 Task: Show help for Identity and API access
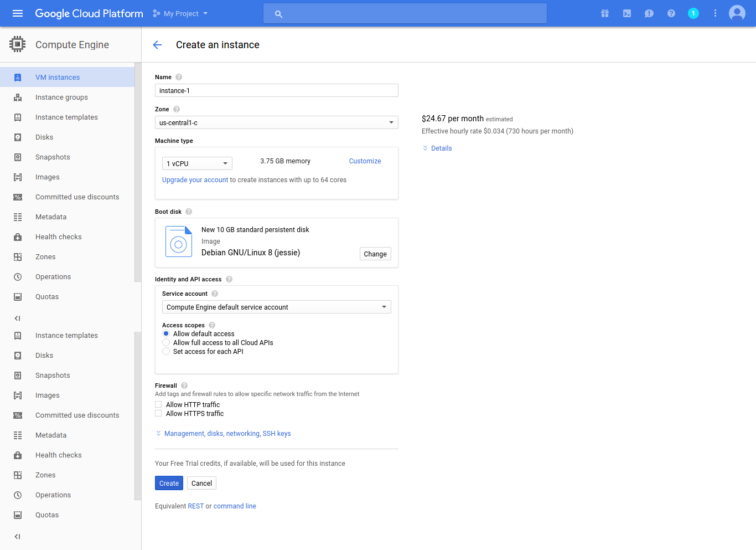(x=229, y=279)
